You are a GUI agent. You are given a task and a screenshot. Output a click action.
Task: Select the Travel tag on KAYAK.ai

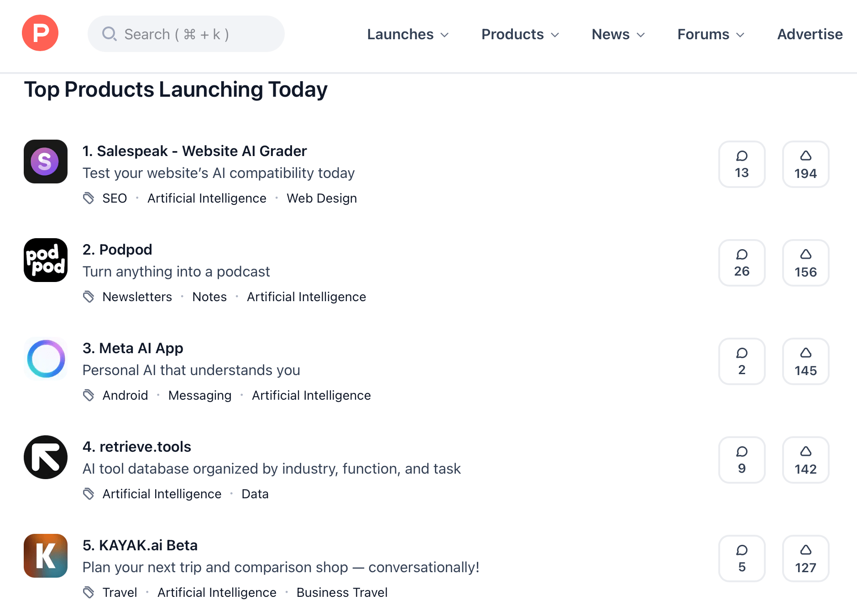click(x=120, y=593)
